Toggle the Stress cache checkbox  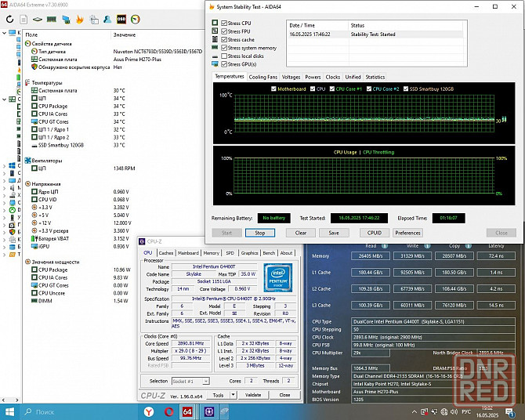(x=224, y=39)
